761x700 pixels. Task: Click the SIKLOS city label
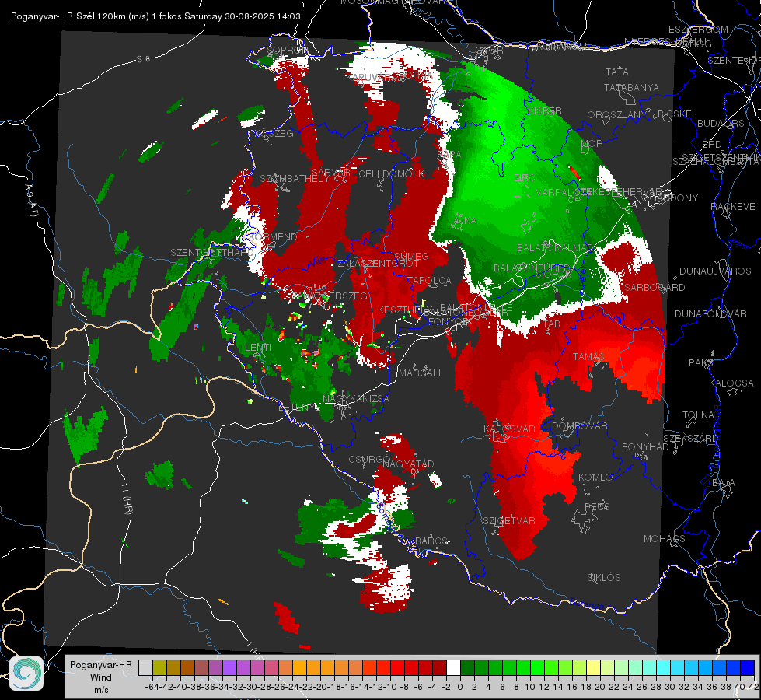coord(604,578)
